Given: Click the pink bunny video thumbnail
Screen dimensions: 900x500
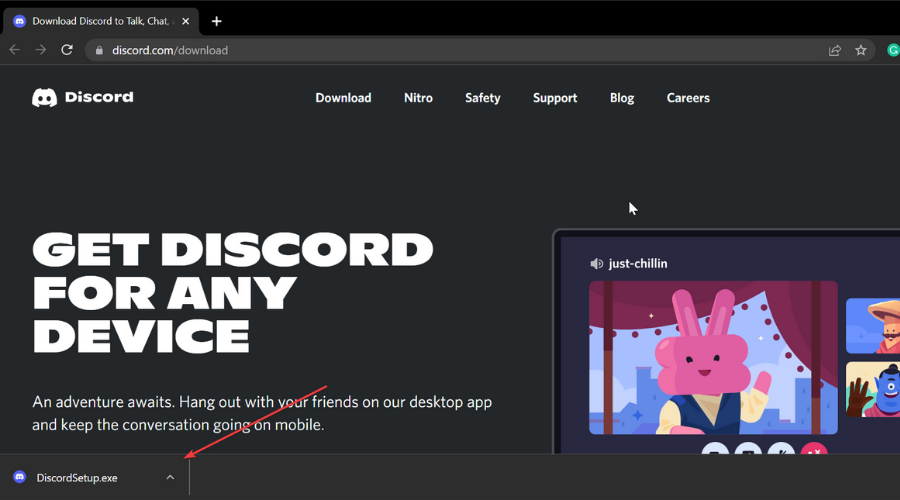Looking at the screenshot, I should pos(713,357).
